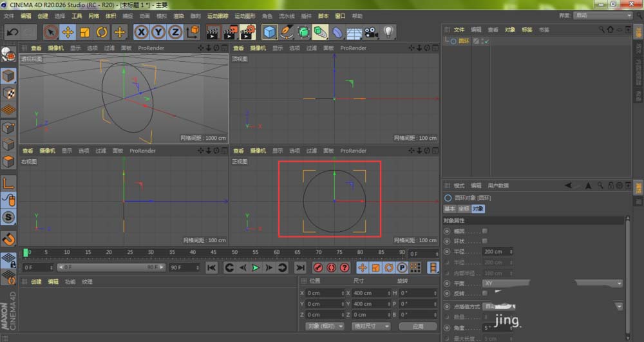The height and width of the screenshot is (342, 644).
Task: Open the spline Pen tool icon
Action: (x=287, y=32)
